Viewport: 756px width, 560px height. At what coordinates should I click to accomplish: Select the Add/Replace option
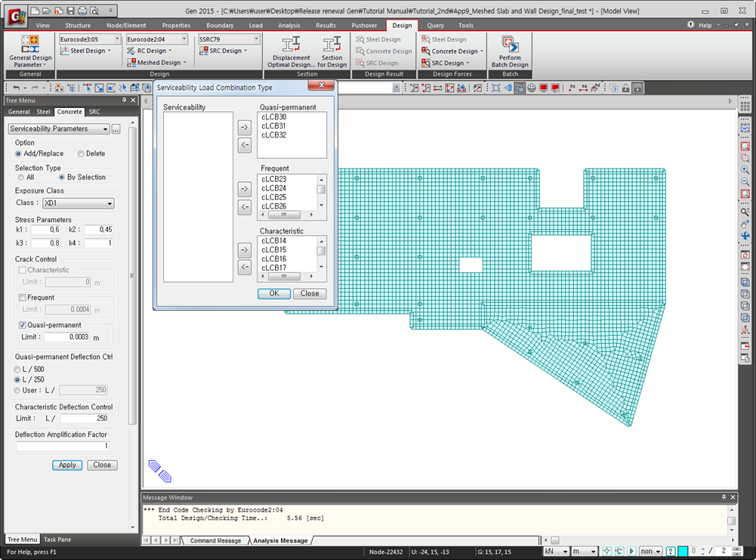(x=39, y=153)
